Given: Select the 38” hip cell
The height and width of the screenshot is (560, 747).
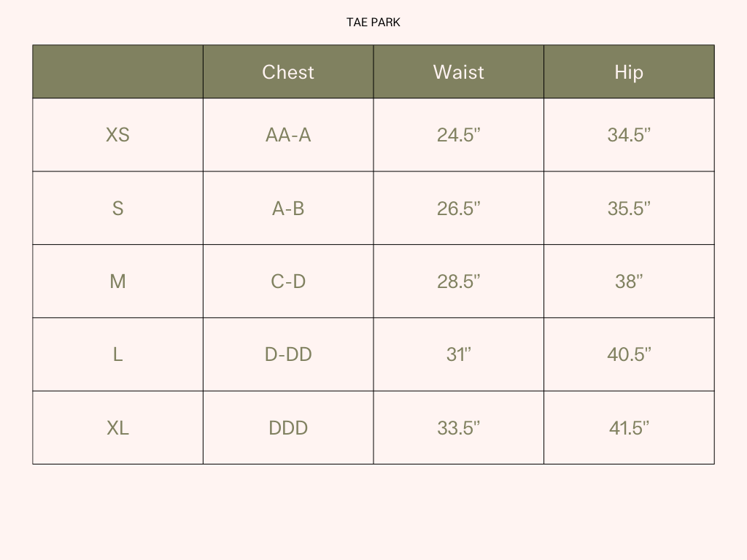Looking at the screenshot, I should point(629,281).
